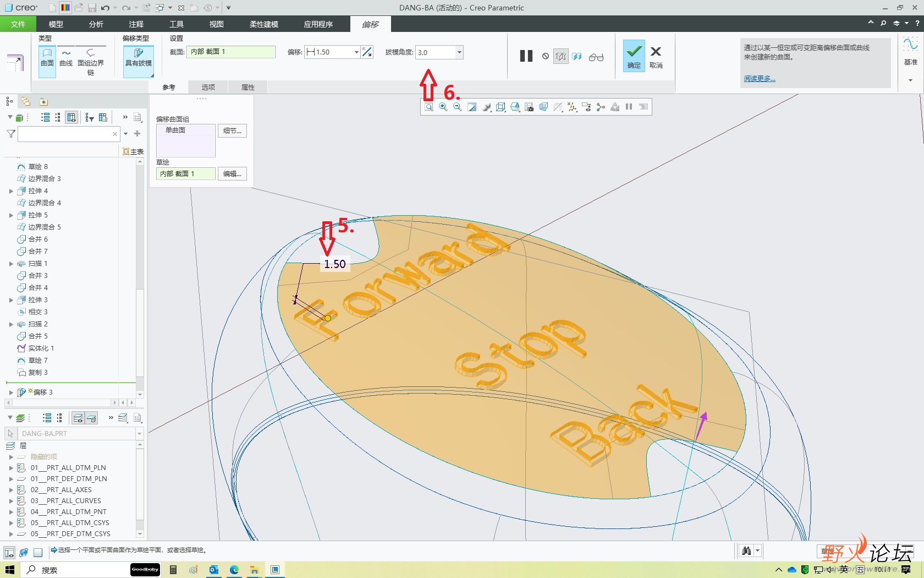Toggle the attached preview mode icon
924x578 pixels.
576,56
